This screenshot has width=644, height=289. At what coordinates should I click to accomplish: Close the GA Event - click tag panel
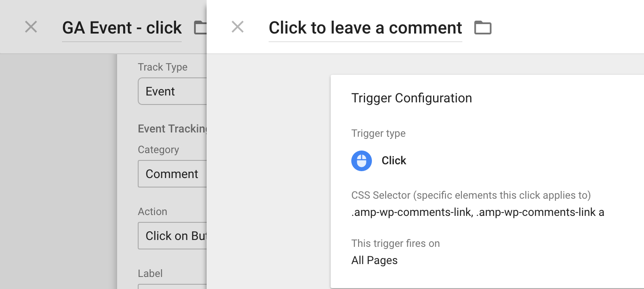(x=31, y=27)
